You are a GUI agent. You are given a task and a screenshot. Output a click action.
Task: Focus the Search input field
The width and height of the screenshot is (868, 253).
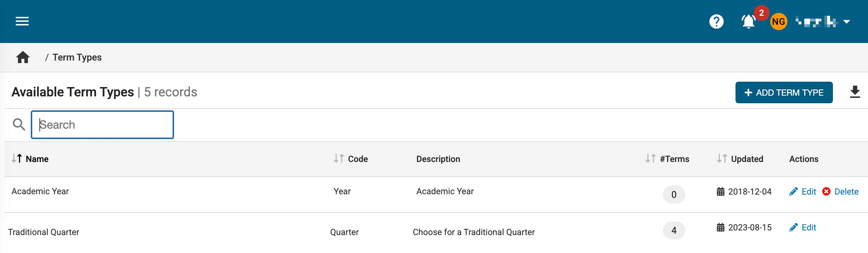tap(102, 125)
